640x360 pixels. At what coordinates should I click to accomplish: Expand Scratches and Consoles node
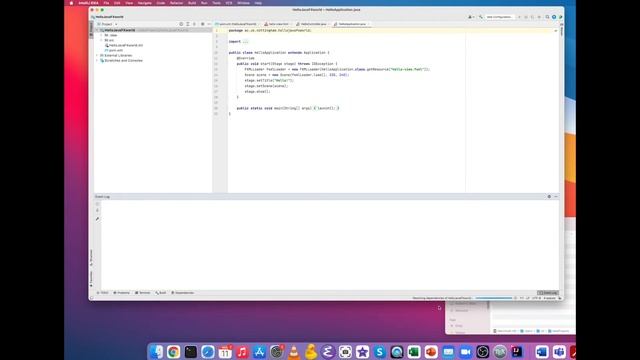click(x=98, y=60)
